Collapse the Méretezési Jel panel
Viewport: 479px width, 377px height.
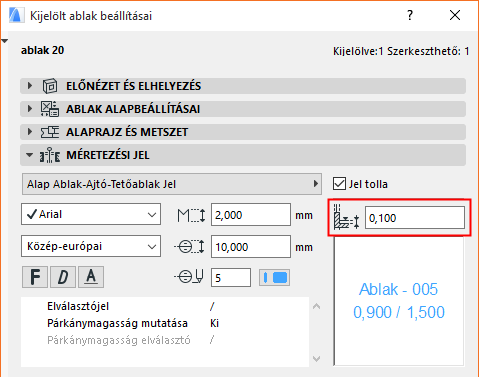(x=243, y=155)
